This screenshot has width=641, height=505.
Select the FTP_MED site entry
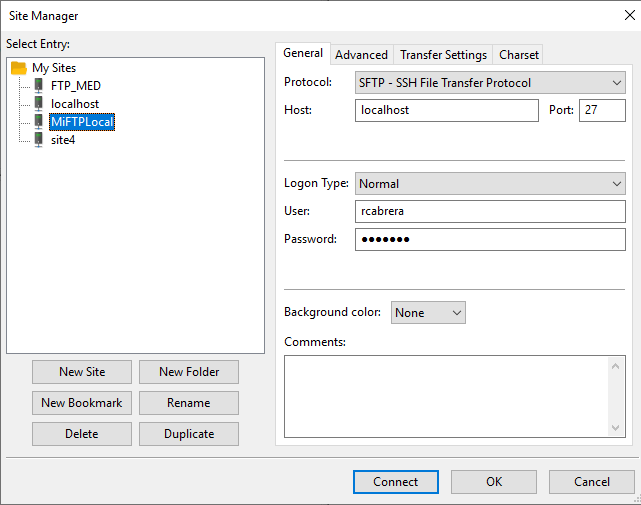75,86
